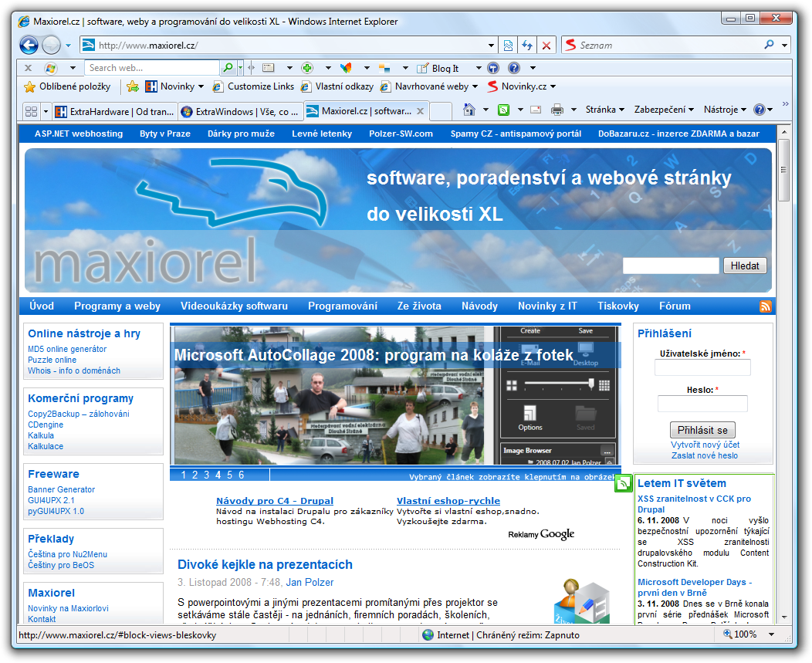Open the Zabezpečení menu

pyautogui.click(x=664, y=110)
